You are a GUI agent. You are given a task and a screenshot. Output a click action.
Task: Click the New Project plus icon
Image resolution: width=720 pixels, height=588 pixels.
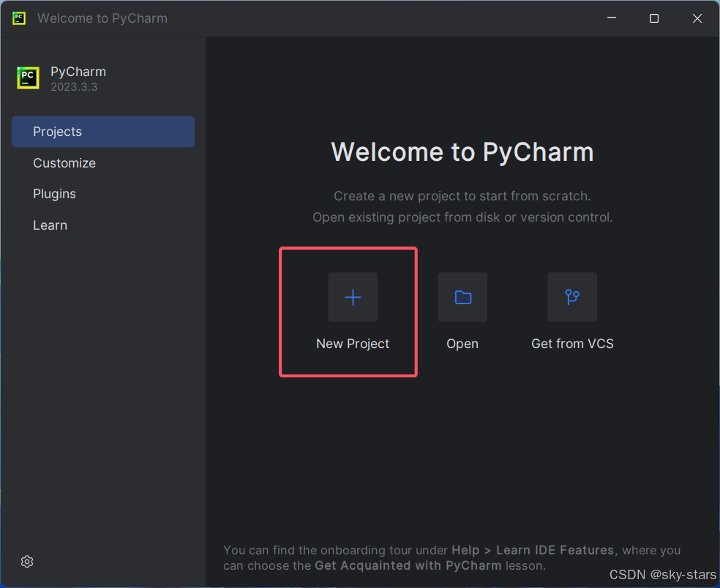point(353,297)
